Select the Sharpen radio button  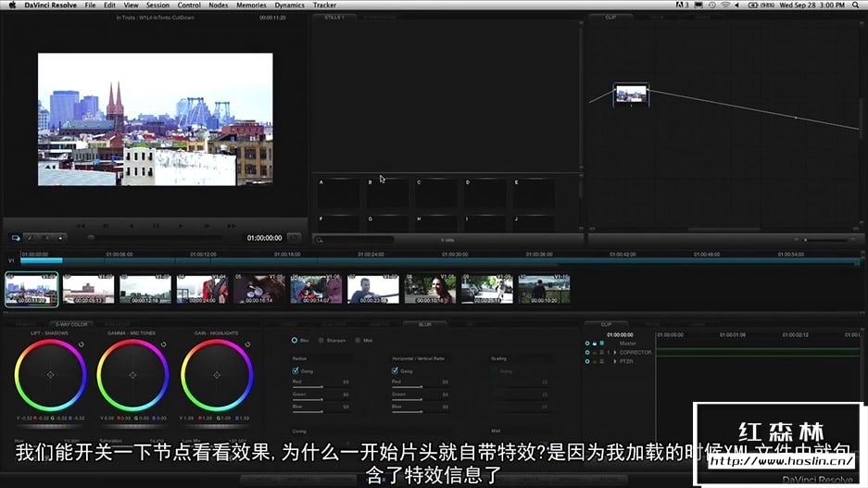pos(321,340)
